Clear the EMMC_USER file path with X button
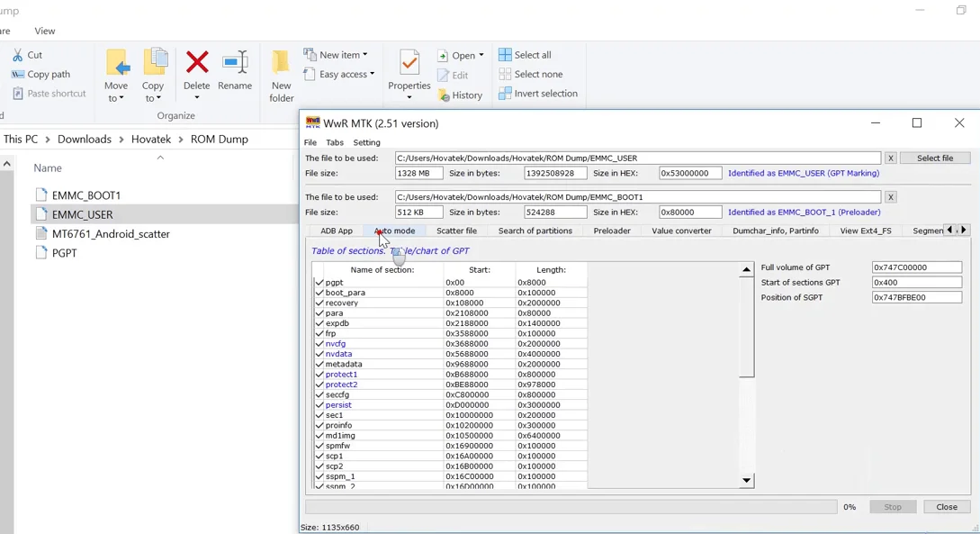 click(891, 158)
